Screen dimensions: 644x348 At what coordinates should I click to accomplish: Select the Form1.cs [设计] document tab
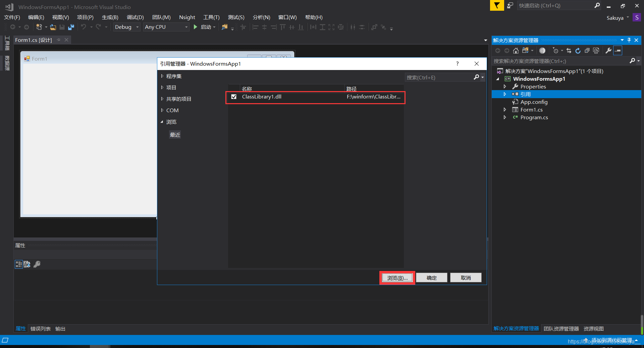pos(34,40)
